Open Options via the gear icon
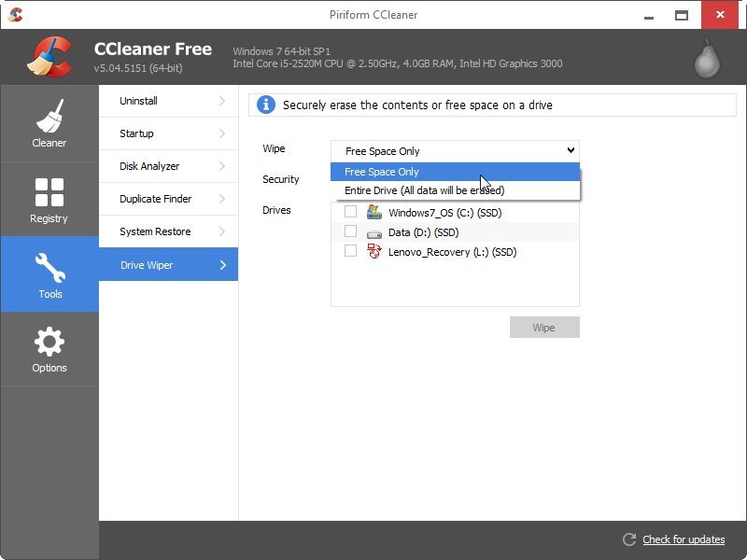The height and width of the screenshot is (560, 747). coord(49,342)
